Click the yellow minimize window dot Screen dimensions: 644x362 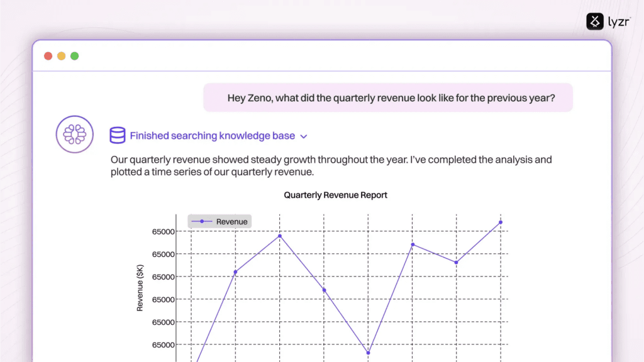coord(61,56)
